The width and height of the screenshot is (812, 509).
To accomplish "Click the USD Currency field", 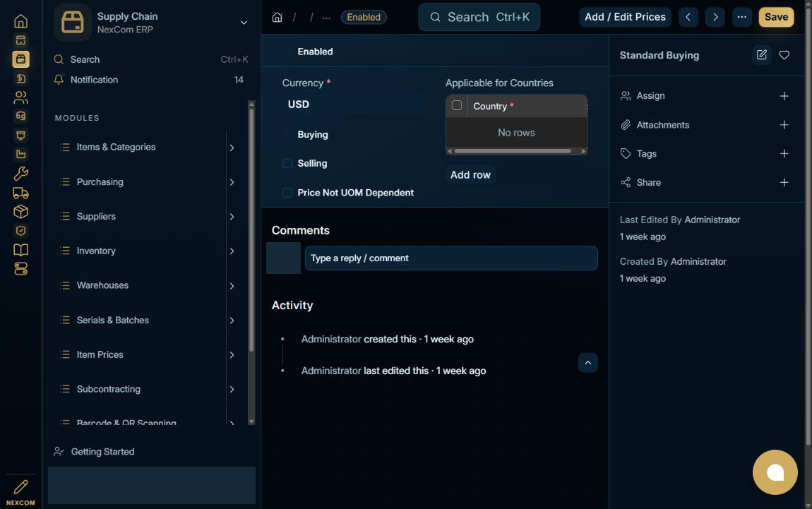I will (x=353, y=104).
